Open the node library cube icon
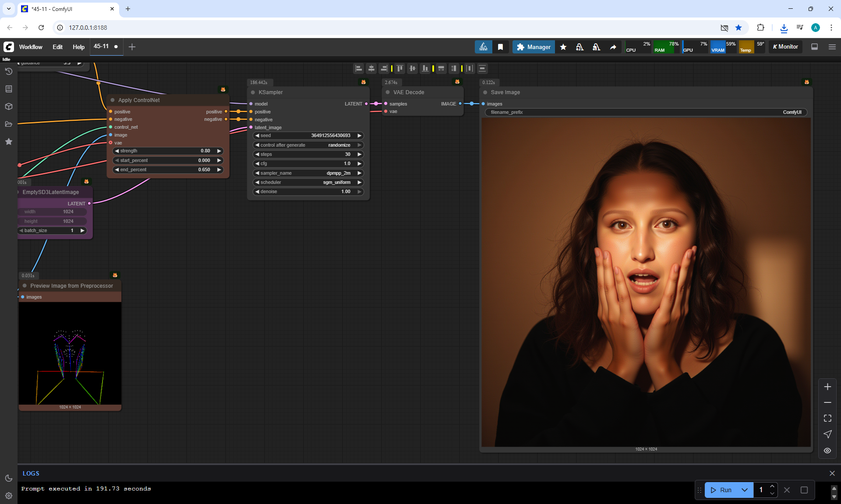 (8, 106)
